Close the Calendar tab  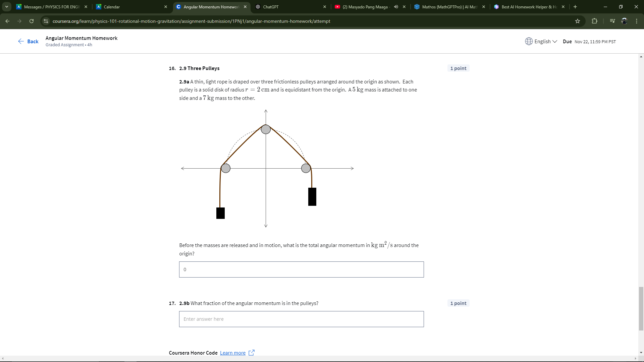click(166, 7)
